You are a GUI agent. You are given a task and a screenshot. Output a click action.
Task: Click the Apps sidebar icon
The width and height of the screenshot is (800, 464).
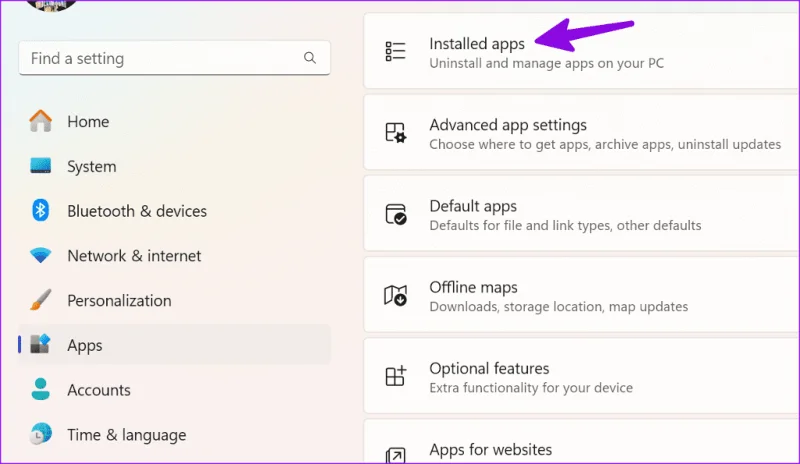40,344
